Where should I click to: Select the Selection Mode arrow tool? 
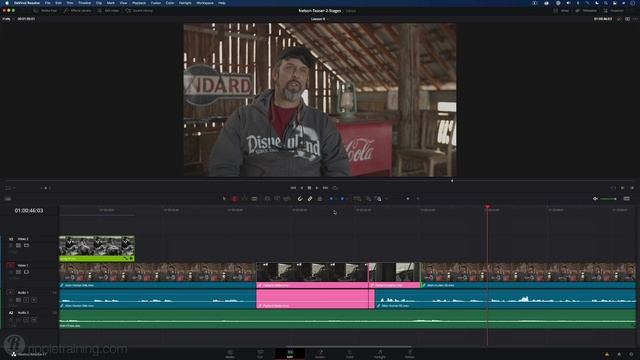224,199
